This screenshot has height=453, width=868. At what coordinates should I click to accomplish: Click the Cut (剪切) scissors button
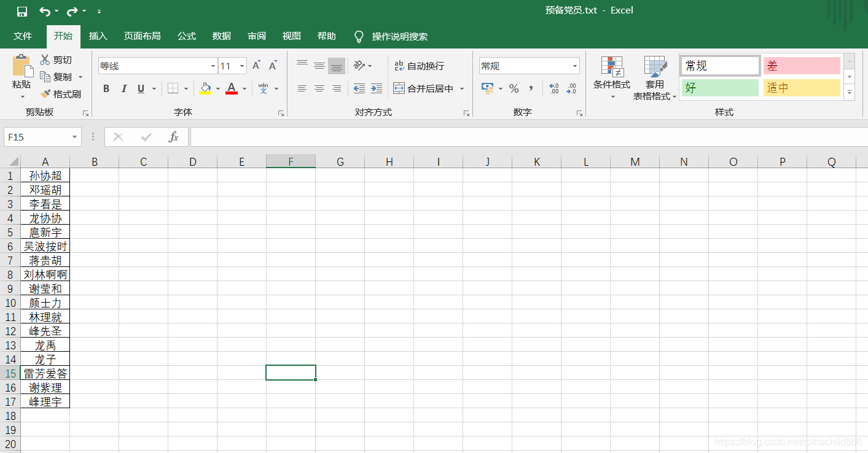coord(56,60)
